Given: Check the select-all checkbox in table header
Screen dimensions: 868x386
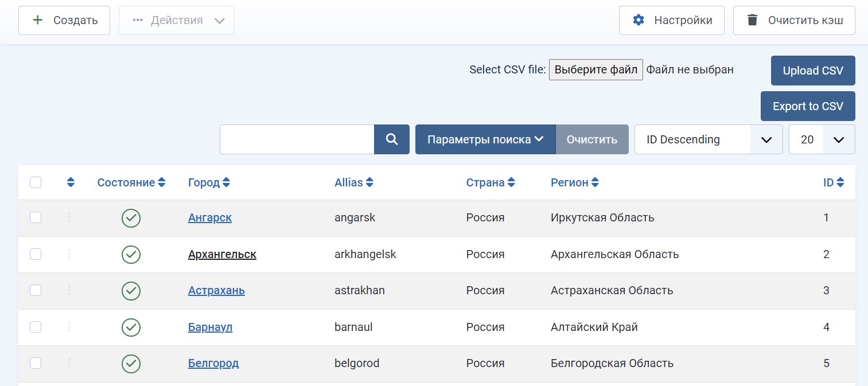Looking at the screenshot, I should 36,182.
